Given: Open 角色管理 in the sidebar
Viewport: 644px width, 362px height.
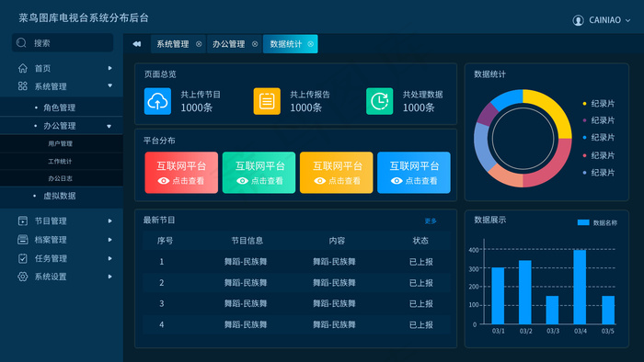Looking at the screenshot, I should [60, 107].
